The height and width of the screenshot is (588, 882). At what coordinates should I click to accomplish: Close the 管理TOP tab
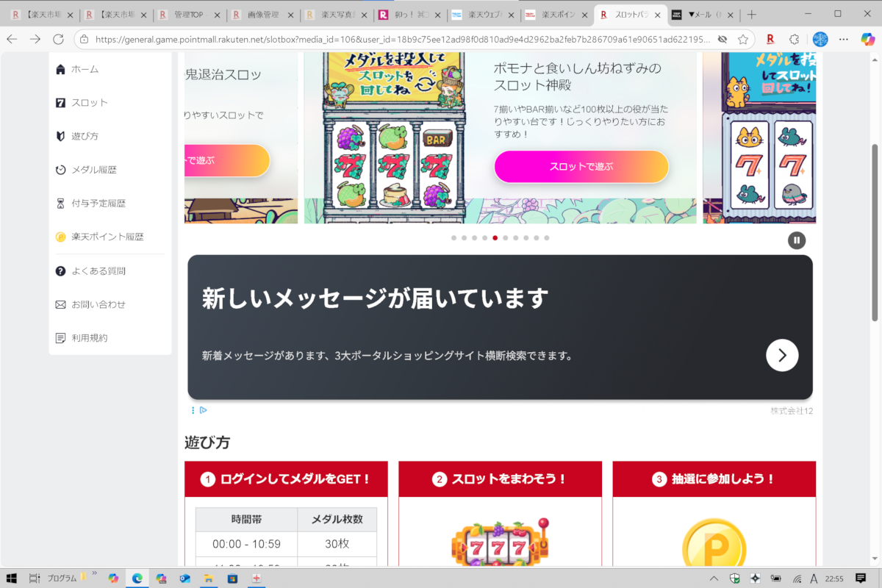(x=218, y=15)
